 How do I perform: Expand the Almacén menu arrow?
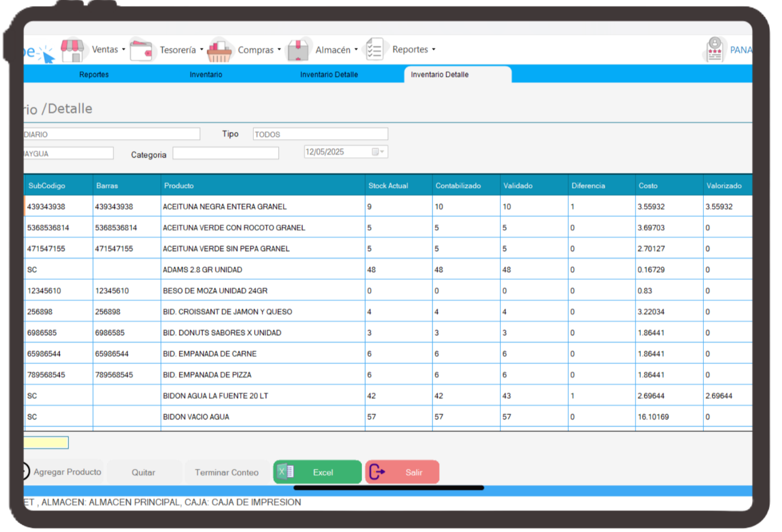point(356,49)
